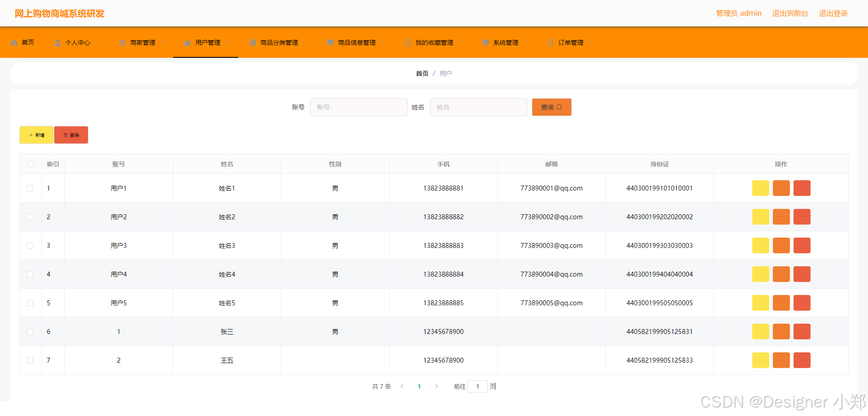Click phone cell 13823888884
Screen dimensions: 868x416
(443, 274)
